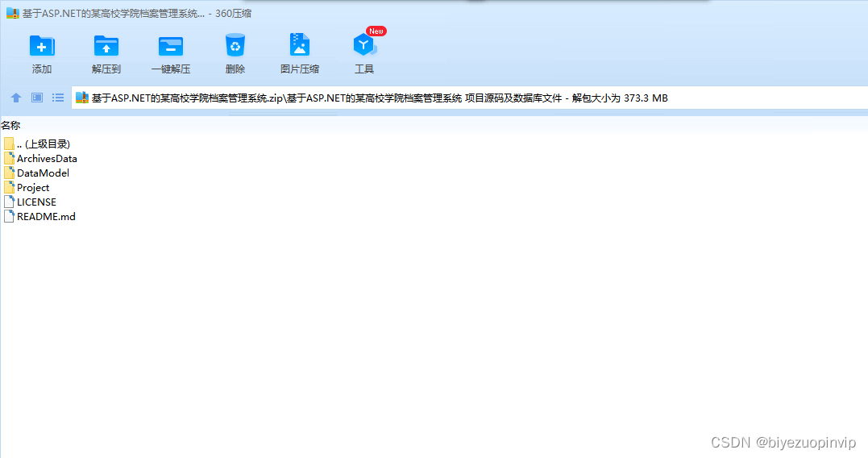Select the ArchivesData folder
Screen dimensions: 868x458
[x=39, y=158]
